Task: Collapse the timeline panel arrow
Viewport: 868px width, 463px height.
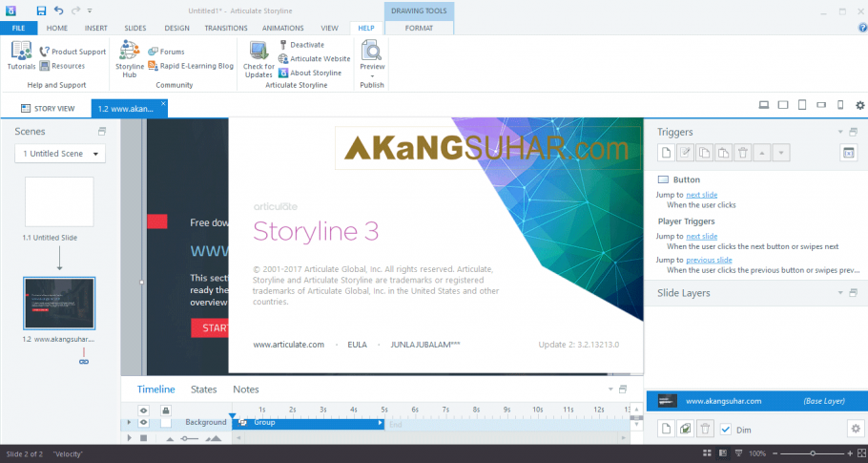Action: pos(610,389)
